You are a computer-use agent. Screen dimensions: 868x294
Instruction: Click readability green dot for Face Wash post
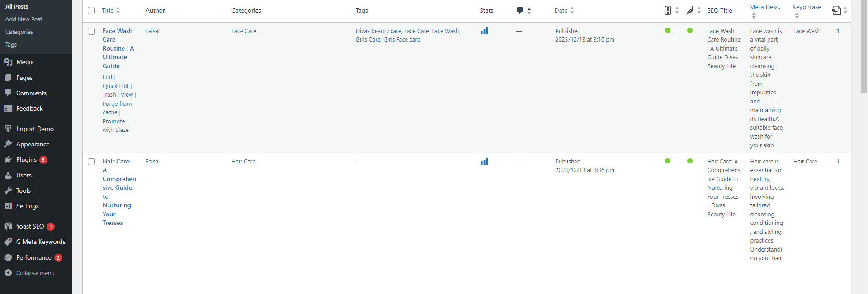pos(690,30)
